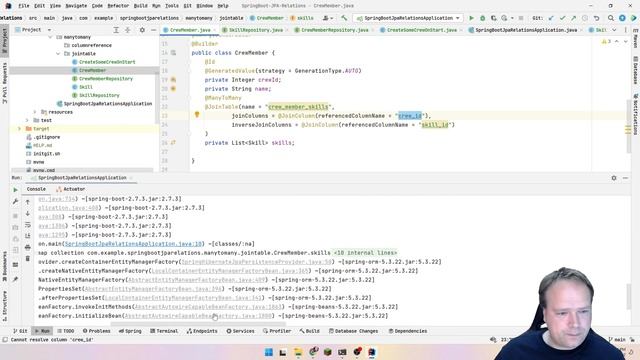The width and height of the screenshot is (640, 360).
Task: Expand the resources folder
Action: [x=35, y=112]
